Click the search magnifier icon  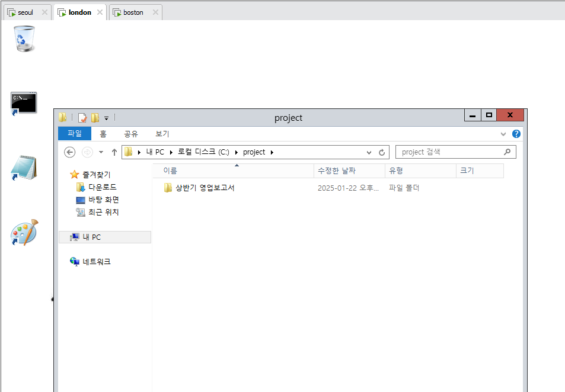pos(507,152)
